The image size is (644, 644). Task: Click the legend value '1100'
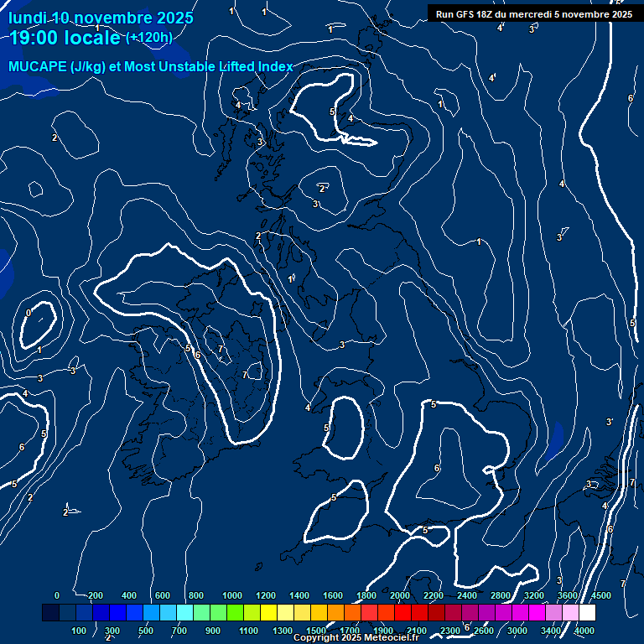click(248, 631)
